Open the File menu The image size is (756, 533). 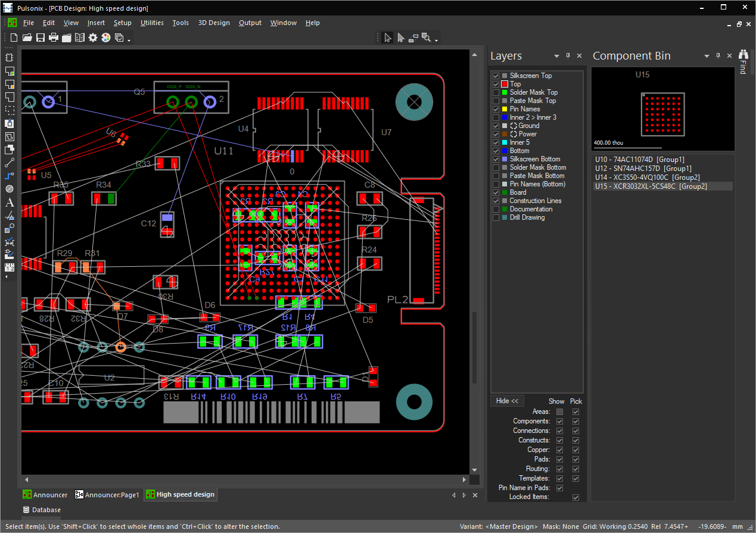(x=29, y=23)
